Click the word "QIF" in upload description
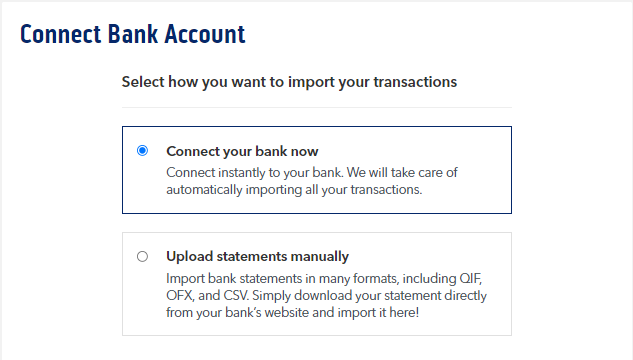 pyautogui.click(x=470, y=278)
